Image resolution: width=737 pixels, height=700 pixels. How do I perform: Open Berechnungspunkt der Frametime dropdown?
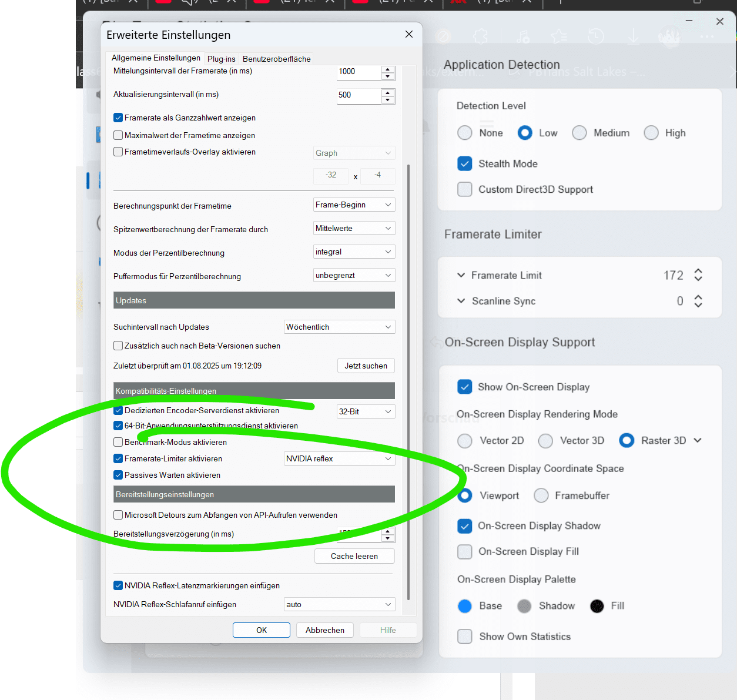pyautogui.click(x=354, y=205)
